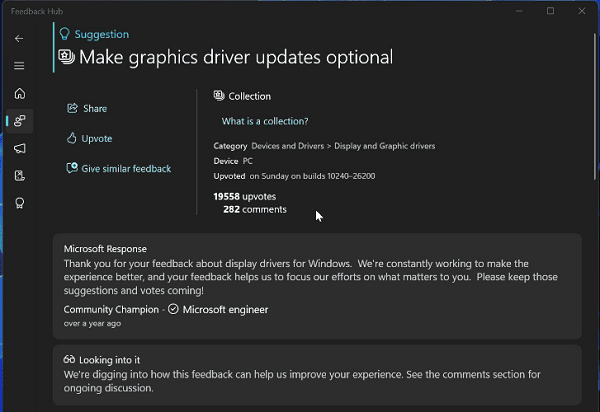The width and height of the screenshot is (600, 412).
Task: Maximize the Feedback Hub window
Action: coord(550,11)
